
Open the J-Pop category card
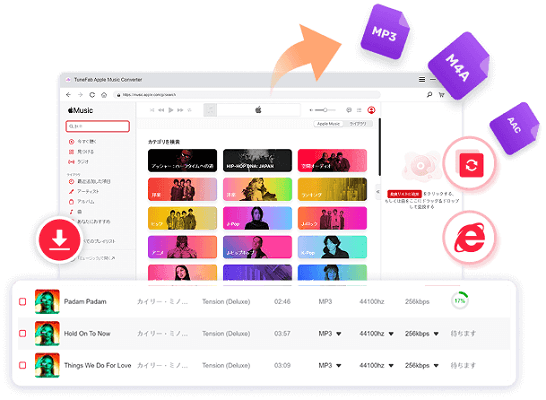coord(257,218)
